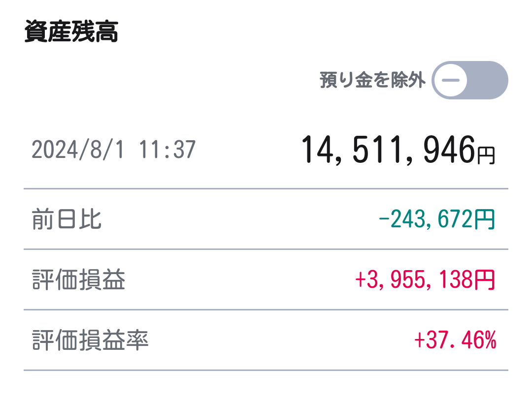Click the time 11:37
The width and height of the screenshot is (532, 399).
coord(167,150)
